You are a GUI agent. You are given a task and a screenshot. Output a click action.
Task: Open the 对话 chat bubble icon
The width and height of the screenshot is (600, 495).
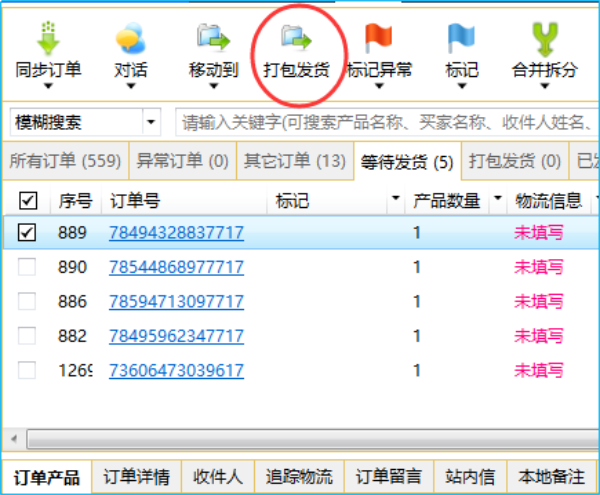coord(131,39)
